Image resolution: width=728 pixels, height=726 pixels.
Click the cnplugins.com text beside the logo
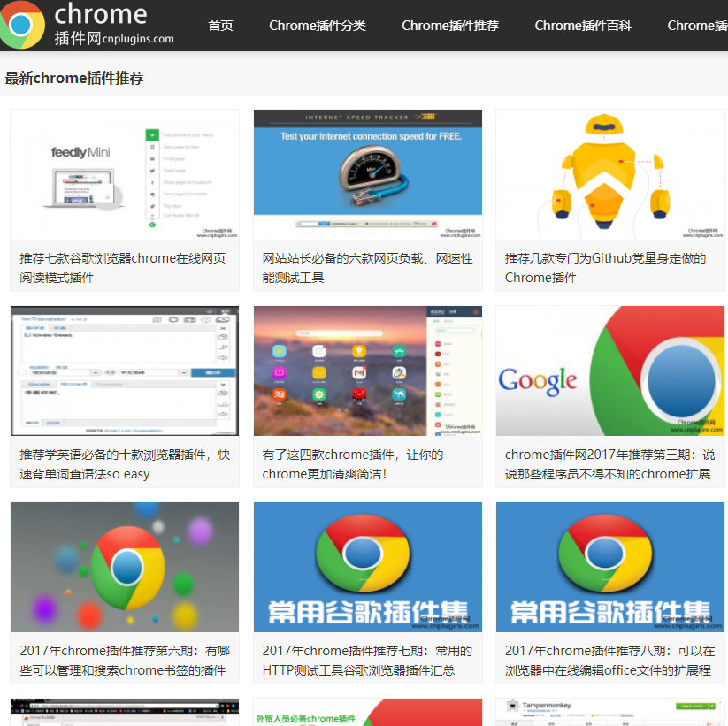(138, 39)
